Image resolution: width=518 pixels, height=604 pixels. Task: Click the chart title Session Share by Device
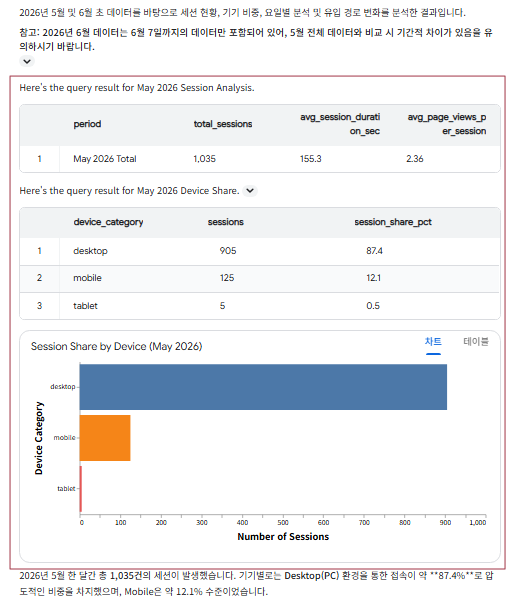point(116,346)
